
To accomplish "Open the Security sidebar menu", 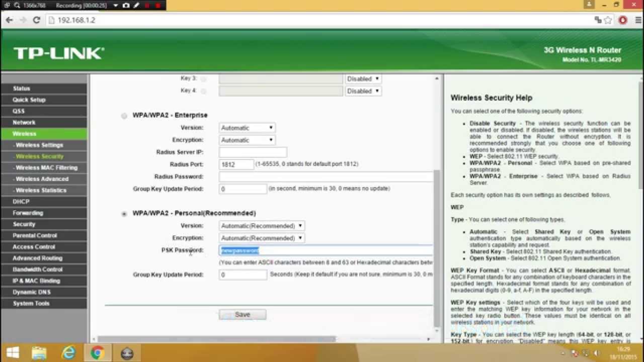I will (x=44, y=224).
